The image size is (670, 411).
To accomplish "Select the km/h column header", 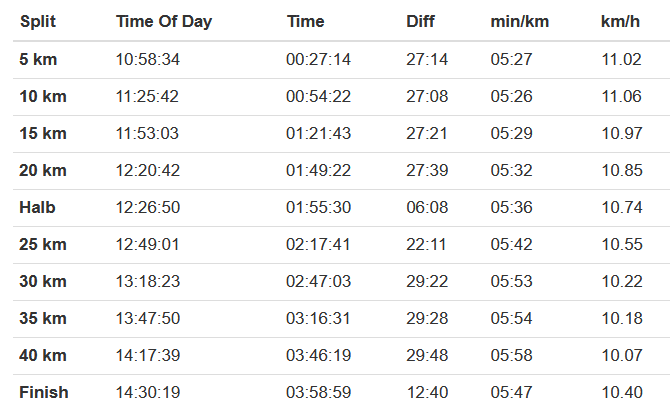I will click(x=620, y=22).
